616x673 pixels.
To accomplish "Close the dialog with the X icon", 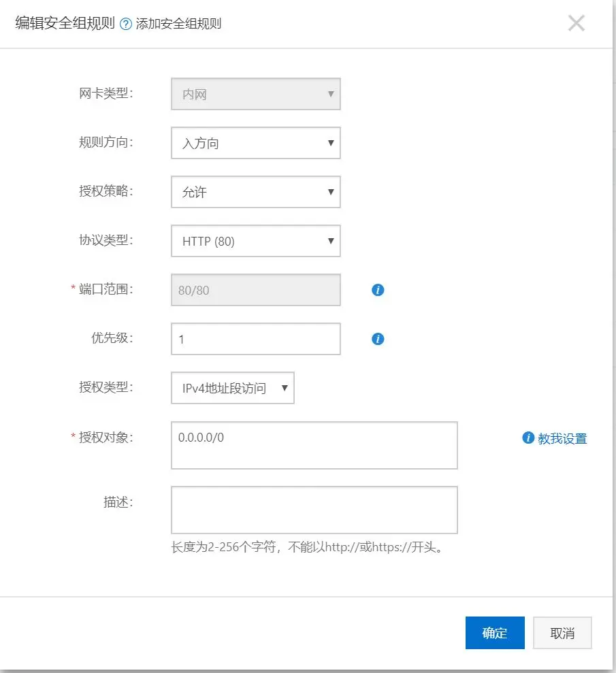I will (577, 22).
